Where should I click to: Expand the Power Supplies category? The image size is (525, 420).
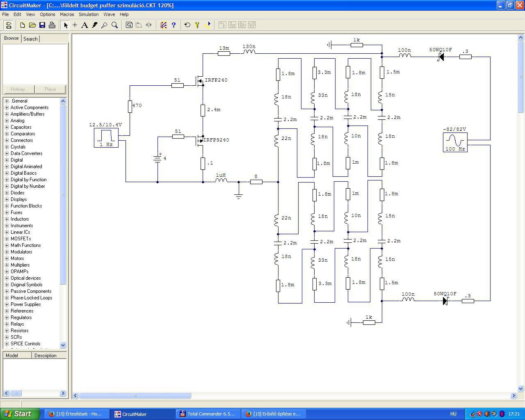click(x=7, y=304)
